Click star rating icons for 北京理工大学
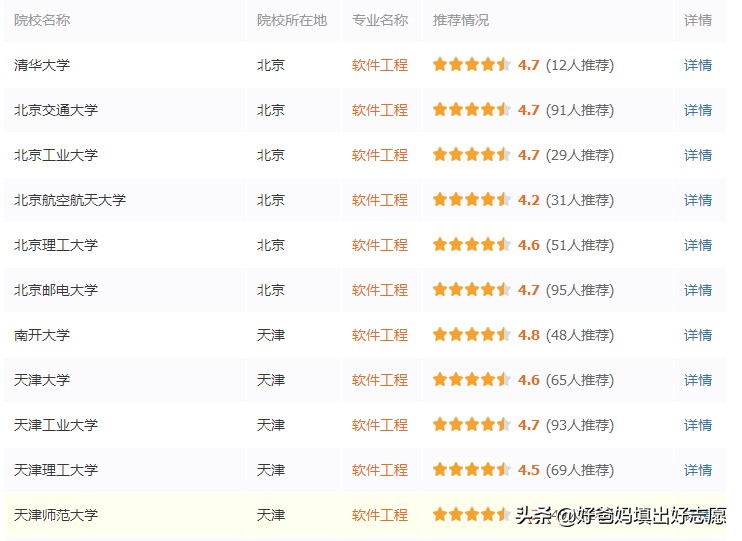This screenshot has height=541, width=742. pos(472,244)
